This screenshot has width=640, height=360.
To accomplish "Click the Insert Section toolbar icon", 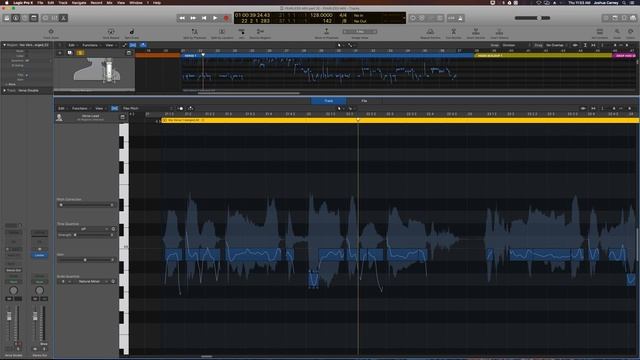I will [x=476, y=33].
